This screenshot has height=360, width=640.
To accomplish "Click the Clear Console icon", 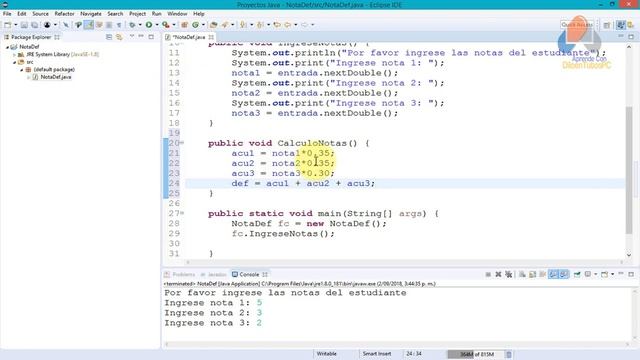I will pos(522,274).
